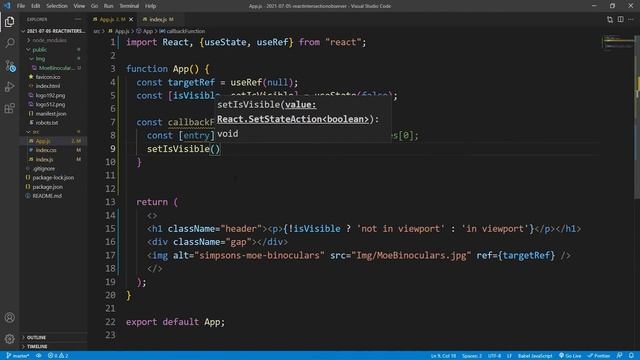Click LF end-of-line indicator in status bar

[x=509, y=356]
